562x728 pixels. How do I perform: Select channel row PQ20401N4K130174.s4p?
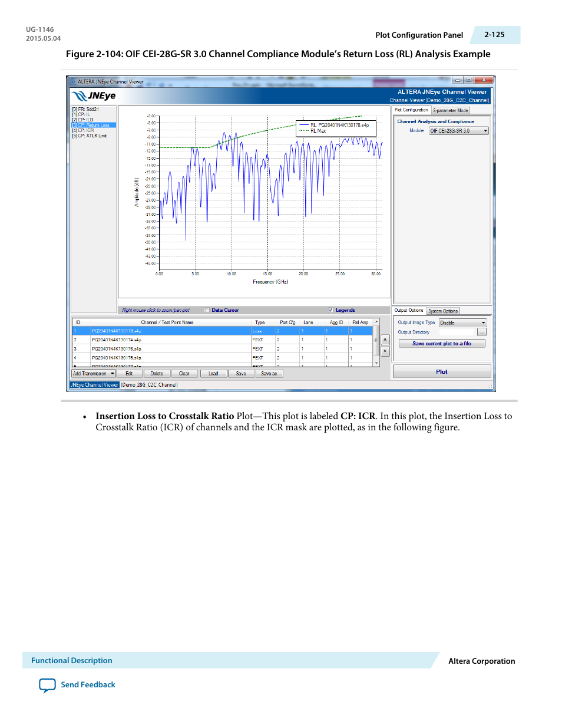(223, 340)
